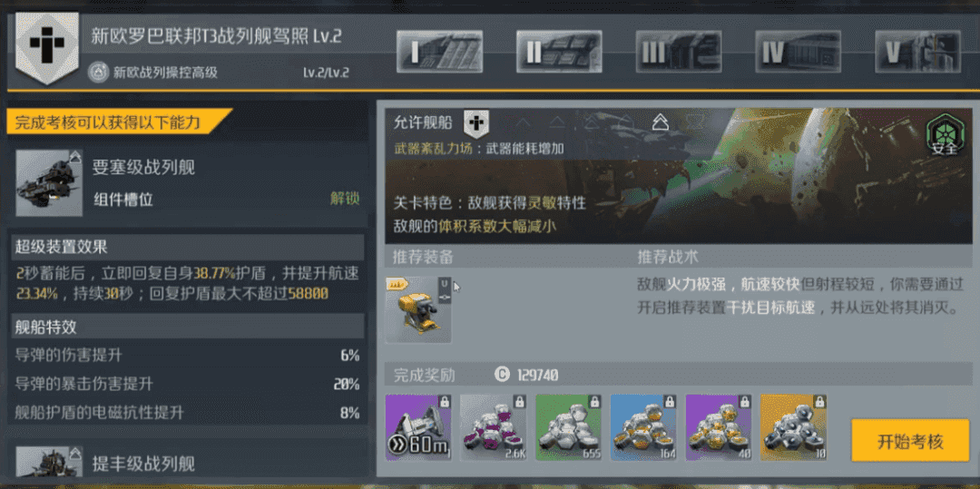Open the safe zone hexagon badge
980x489 pixels.
pyautogui.click(x=944, y=135)
